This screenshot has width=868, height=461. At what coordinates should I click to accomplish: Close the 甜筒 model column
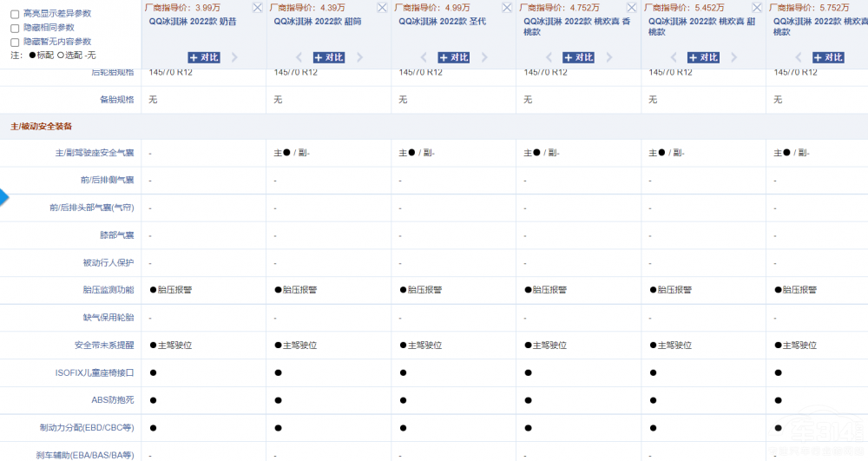pos(382,7)
